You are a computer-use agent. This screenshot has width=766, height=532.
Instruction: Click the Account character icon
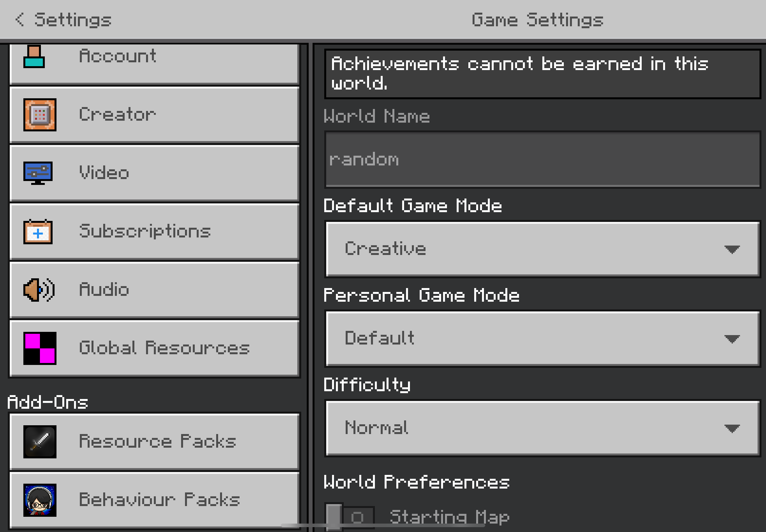[x=34, y=57]
